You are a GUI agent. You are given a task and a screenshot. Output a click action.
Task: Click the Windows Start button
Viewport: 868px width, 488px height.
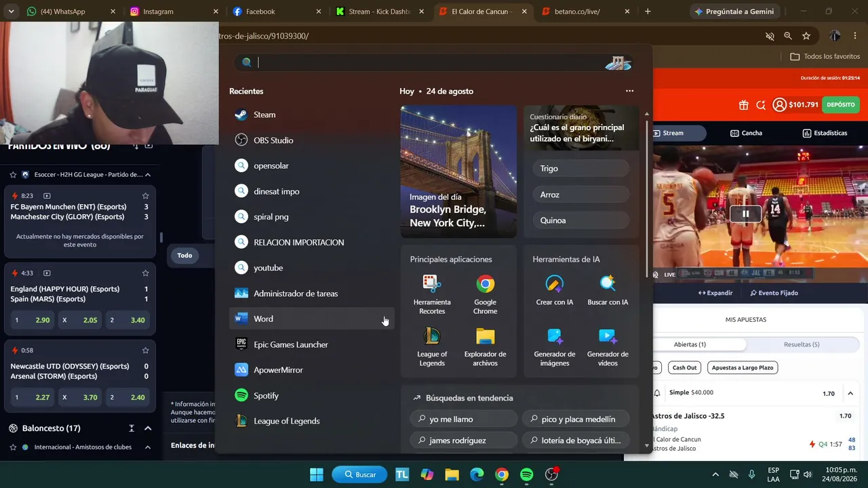pyautogui.click(x=317, y=474)
